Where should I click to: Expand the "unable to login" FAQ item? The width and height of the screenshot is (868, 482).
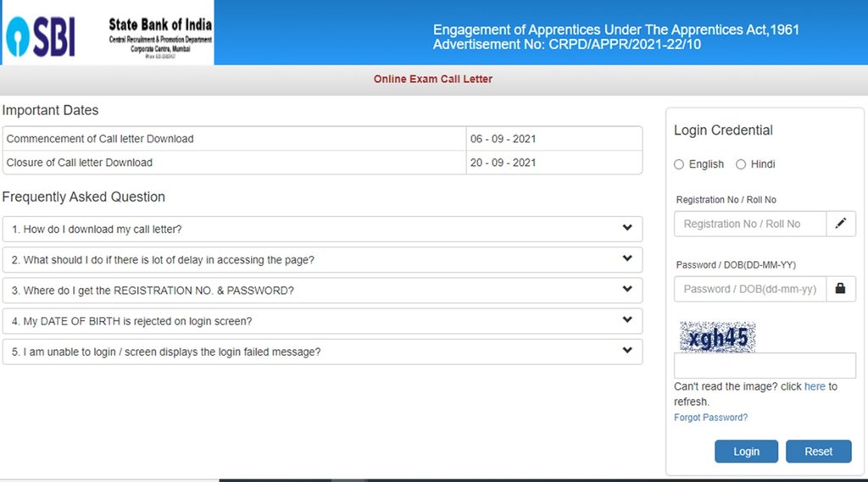tap(322, 352)
